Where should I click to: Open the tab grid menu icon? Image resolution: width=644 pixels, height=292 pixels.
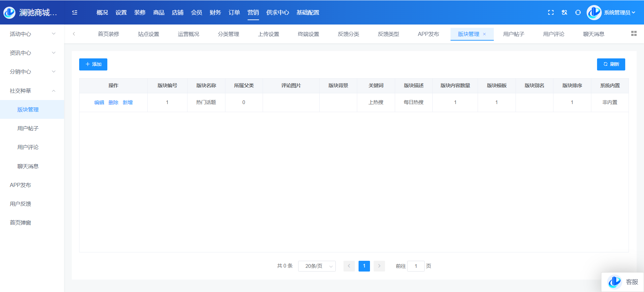634,34
